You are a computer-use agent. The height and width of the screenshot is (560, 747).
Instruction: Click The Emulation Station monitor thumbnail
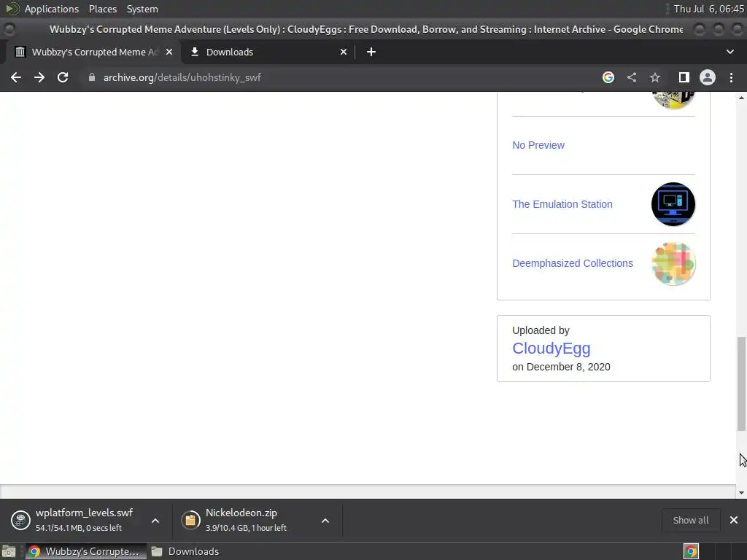click(x=673, y=204)
